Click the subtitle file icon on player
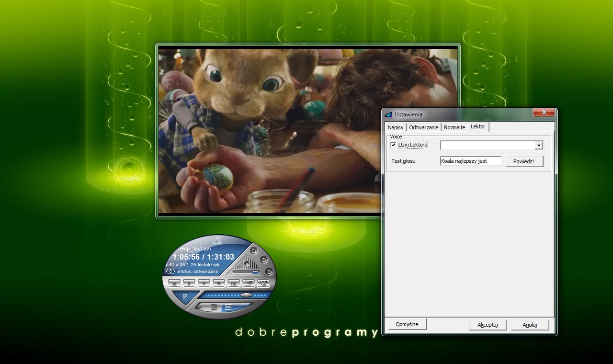 [185, 296]
